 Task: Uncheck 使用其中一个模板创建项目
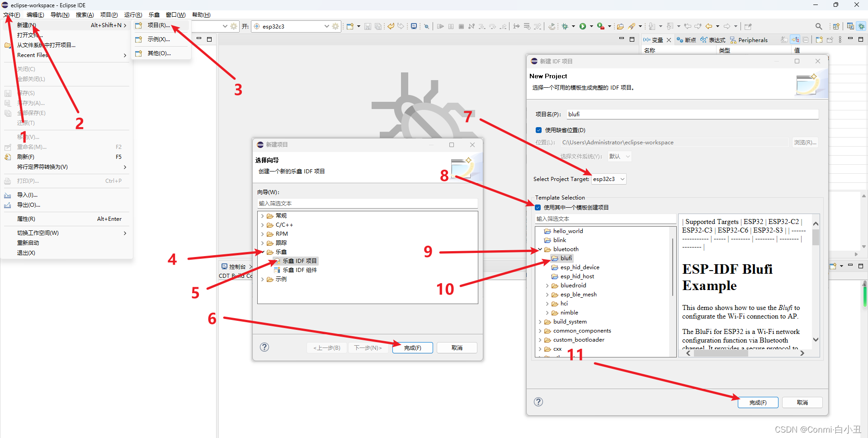click(538, 207)
